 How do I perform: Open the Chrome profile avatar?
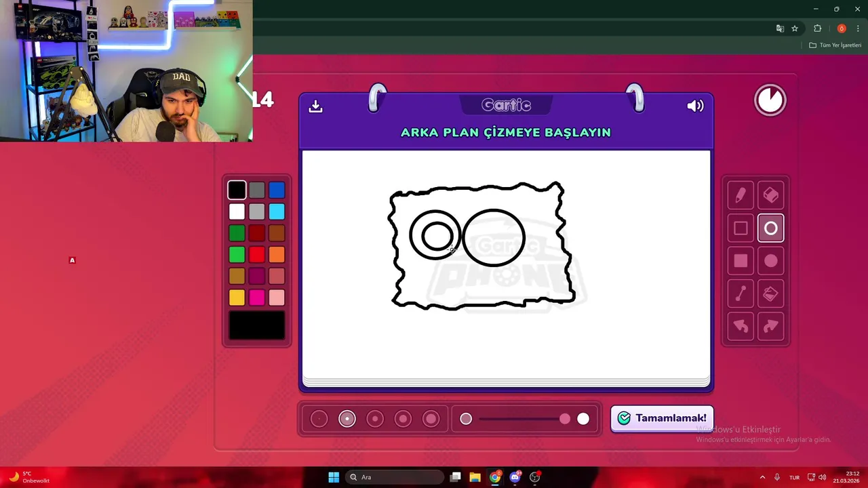[x=842, y=28]
